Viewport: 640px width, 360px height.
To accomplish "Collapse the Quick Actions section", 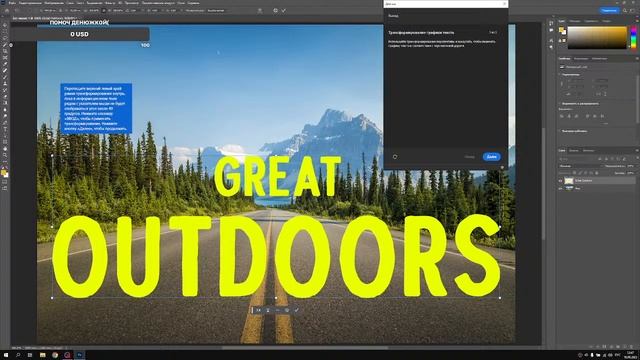I will click(560, 131).
